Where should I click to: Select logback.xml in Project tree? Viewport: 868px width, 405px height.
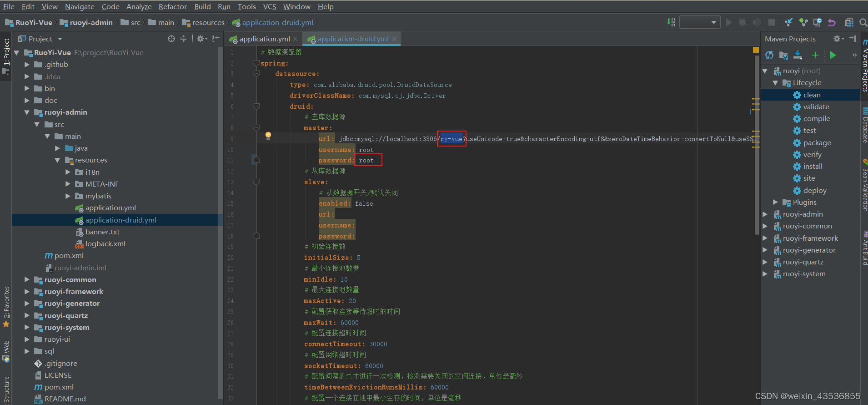click(x=105, y=244)
